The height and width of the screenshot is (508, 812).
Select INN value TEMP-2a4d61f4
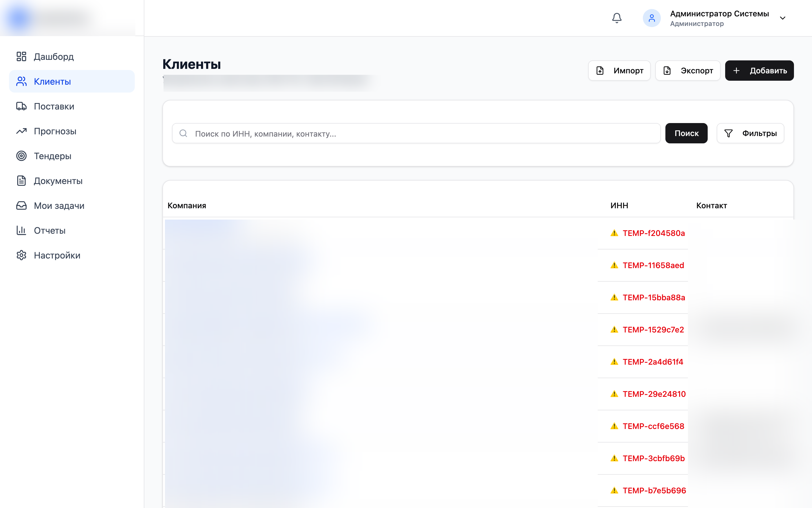coord(653,362)
